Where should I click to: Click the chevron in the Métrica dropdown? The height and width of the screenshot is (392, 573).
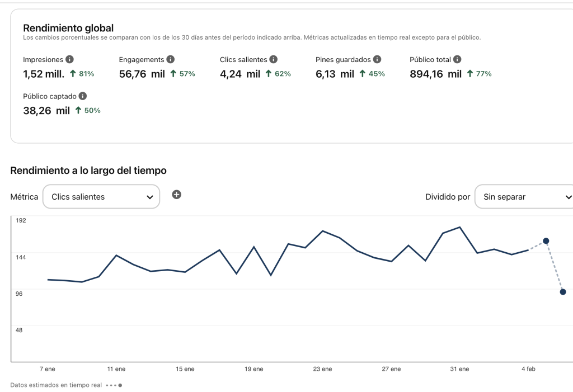point(149,197)
